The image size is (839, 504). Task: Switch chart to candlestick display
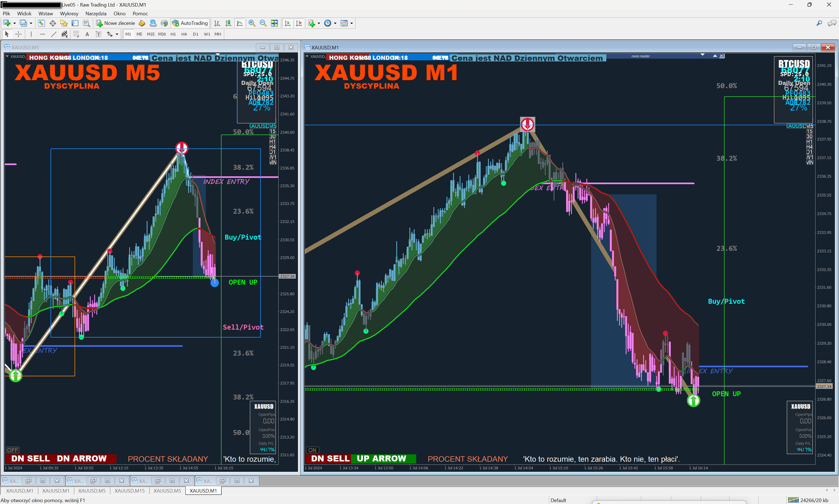click(x=228, y=23)
